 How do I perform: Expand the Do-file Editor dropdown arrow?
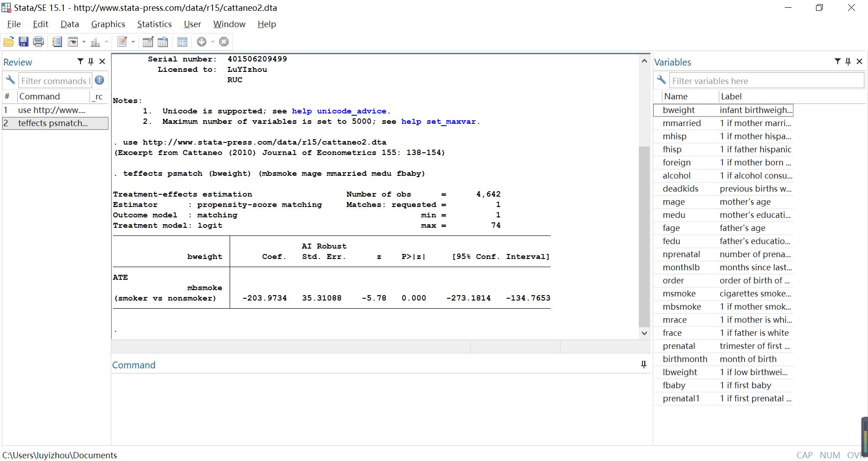click(133, 42)
